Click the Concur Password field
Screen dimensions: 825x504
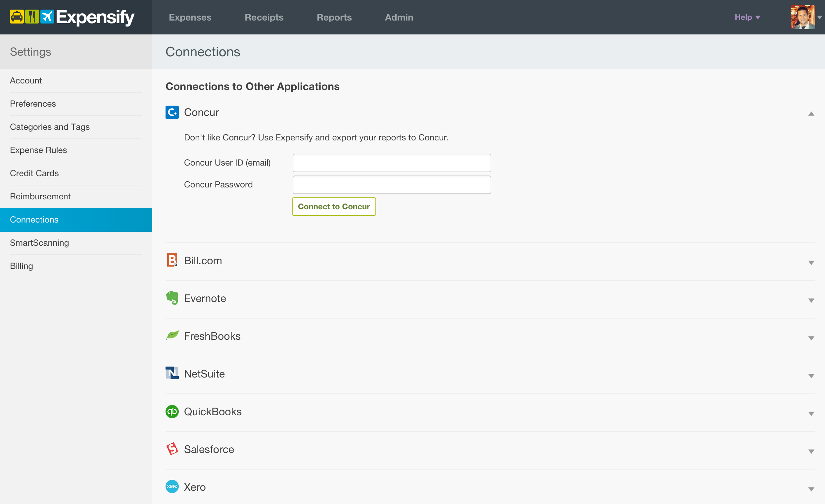coord(392,184)
